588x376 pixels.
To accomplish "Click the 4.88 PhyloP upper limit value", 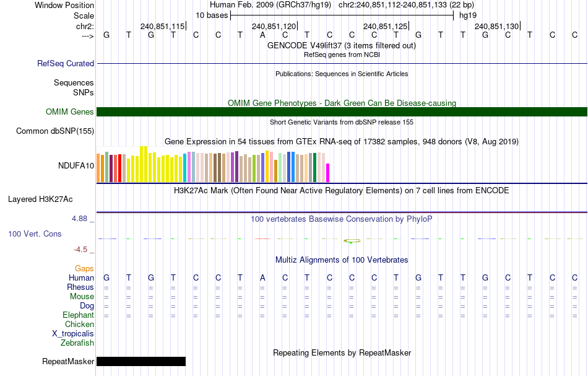I will click(79, 219).
